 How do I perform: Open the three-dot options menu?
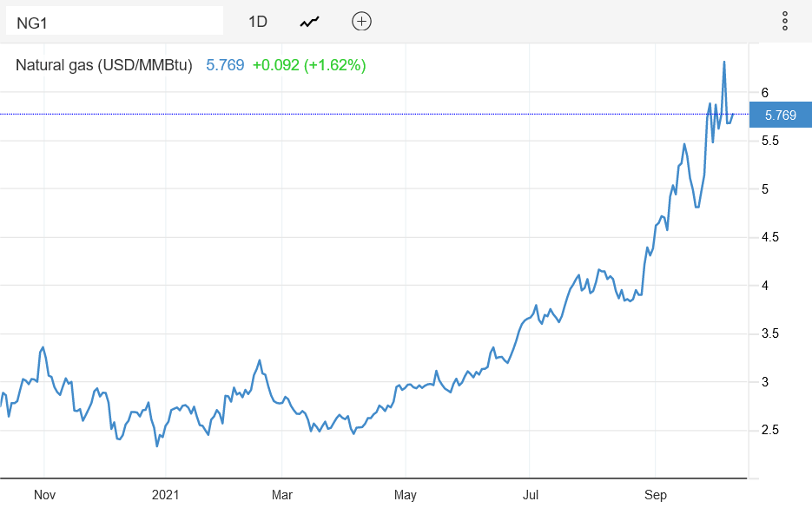pos(785,22)
